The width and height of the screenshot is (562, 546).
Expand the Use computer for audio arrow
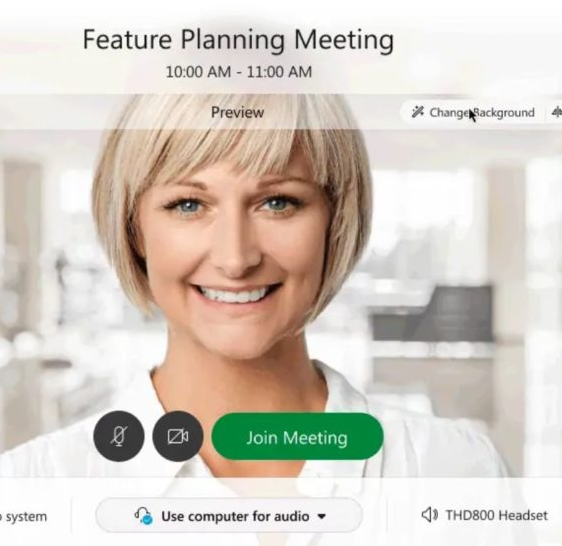coord(322,517)
